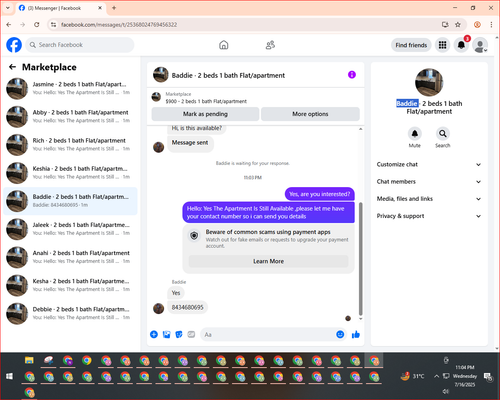The height and width of the screenshot is (400, 500).
Task: Click the Mark as pending button
Action: pos(205,114)
